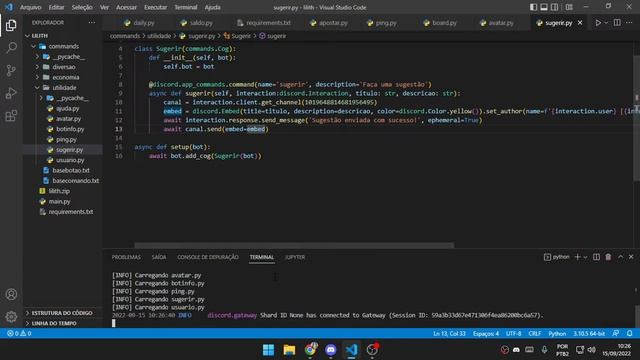This screenshot has width=640, height=360.
Task: Open Windows Start menu
Action: coord(269,350)
